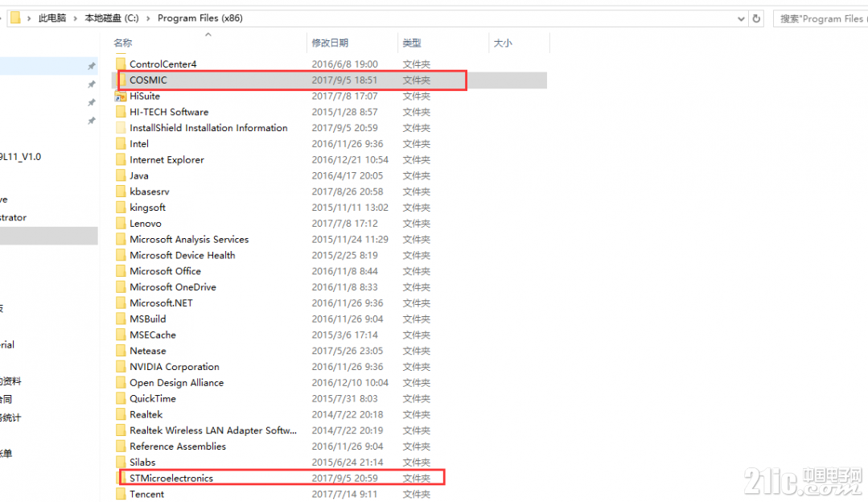Select the COSMIC folder name

[x=148, y=80]
